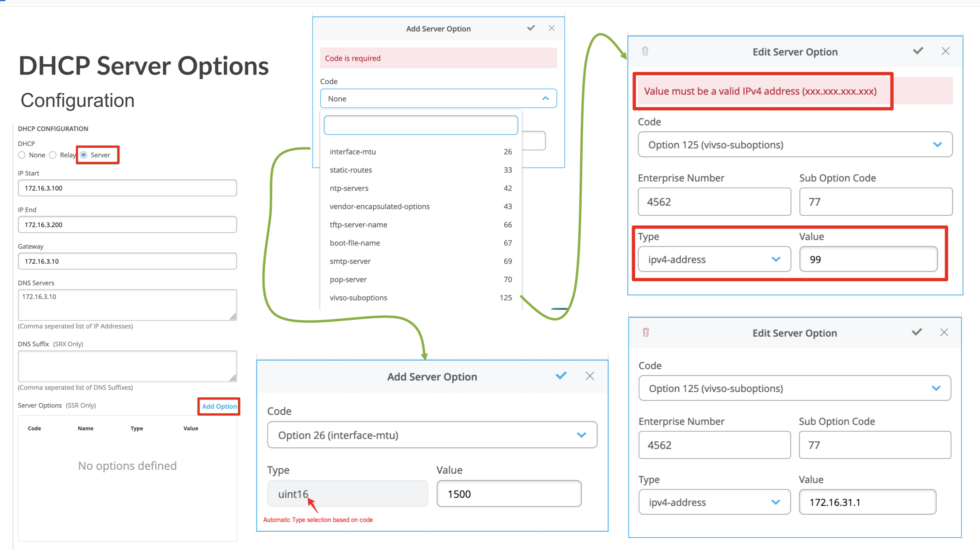The height and width of the screenshot is (550, 980).
Task: Confirm bottom Edit Server Option with checkmark
Action: [x=917, y=332]
